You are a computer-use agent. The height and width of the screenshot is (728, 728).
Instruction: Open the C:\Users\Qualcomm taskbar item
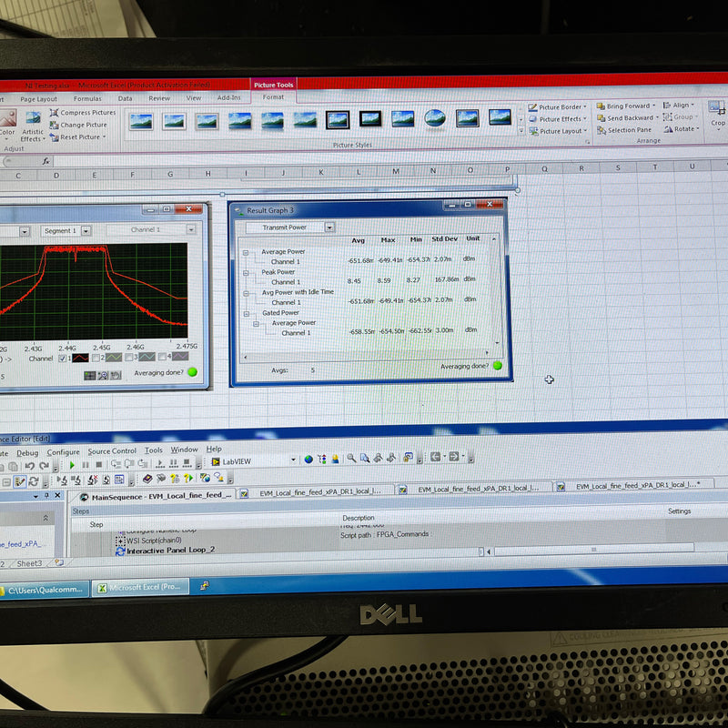pyautogui.click(x=45, y=590)
